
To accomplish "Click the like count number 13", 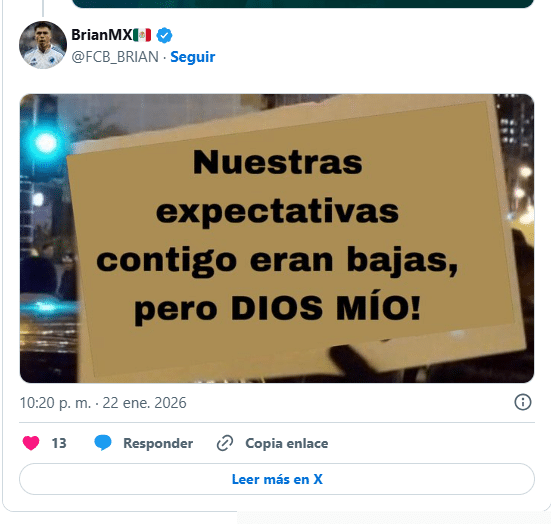I will [x=59, y=443].
